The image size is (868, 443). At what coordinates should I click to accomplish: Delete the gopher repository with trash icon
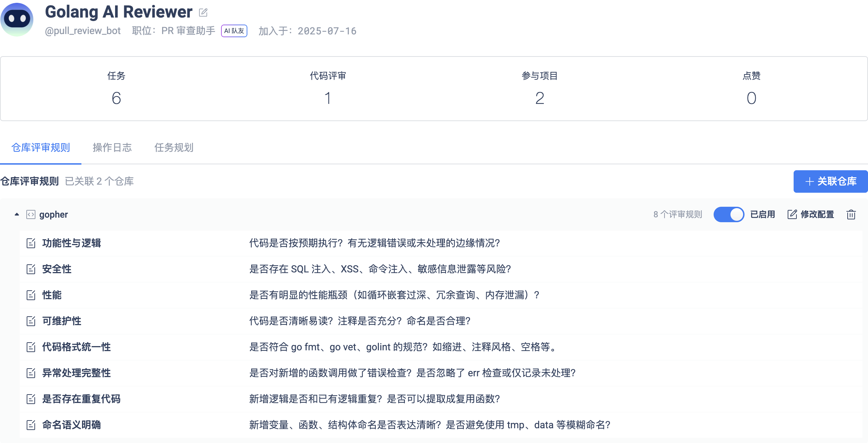(x=851, y=214)
